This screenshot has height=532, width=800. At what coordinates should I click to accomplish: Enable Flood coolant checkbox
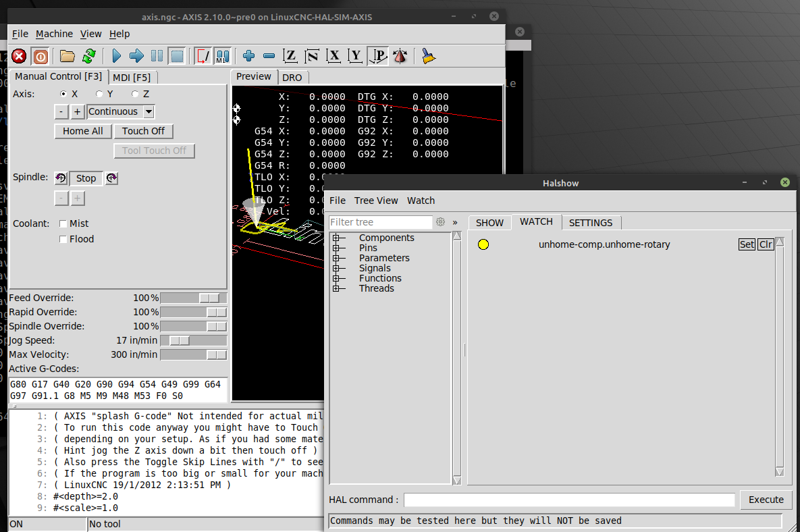click(63, 239)
